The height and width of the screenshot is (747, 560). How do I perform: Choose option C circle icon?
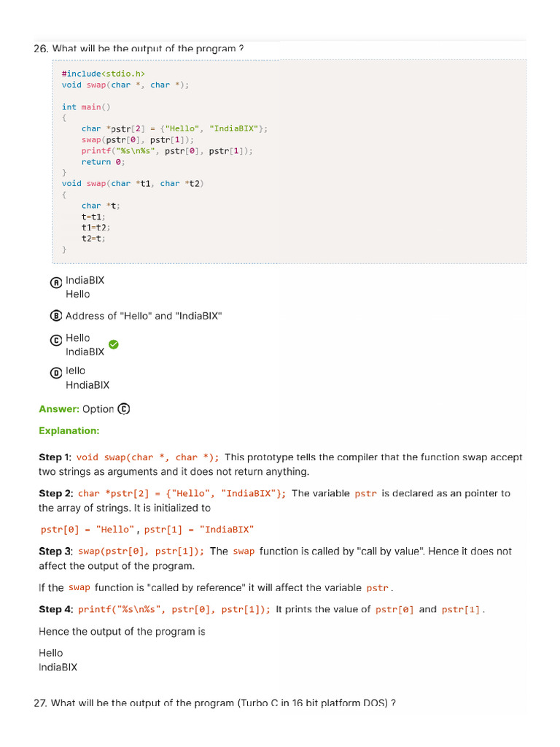pyautogui.click(x=55, y=340)
